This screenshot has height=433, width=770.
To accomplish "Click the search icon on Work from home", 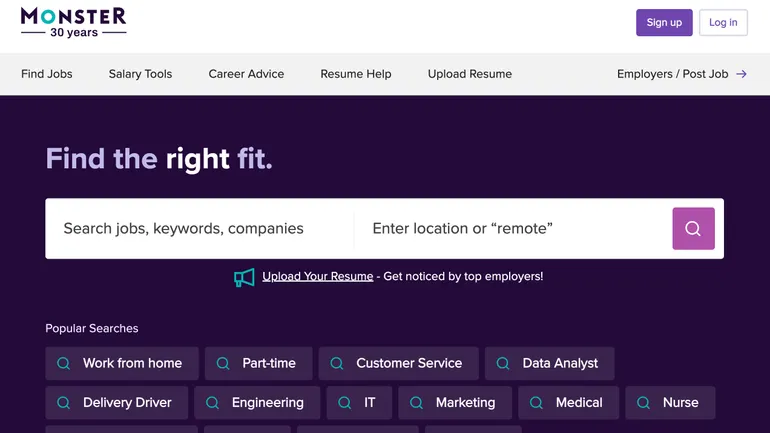I will pos(64,364).
